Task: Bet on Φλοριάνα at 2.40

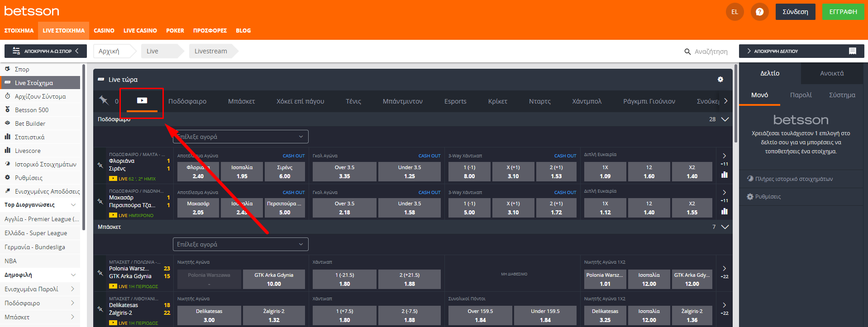Action: (198, 172)
